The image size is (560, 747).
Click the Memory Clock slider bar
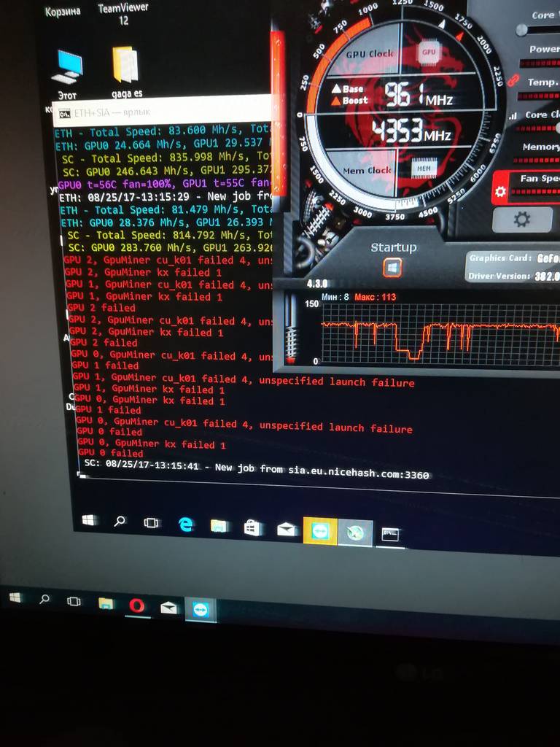pyautogui.click(x=538, y=160)
